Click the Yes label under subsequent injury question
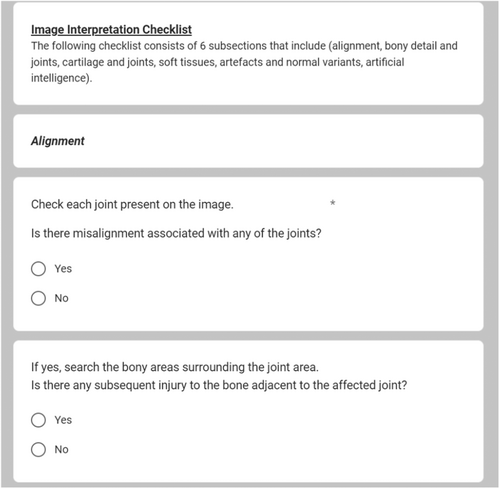500x489 pixels. pyautogui.click(x=63, y=420)
